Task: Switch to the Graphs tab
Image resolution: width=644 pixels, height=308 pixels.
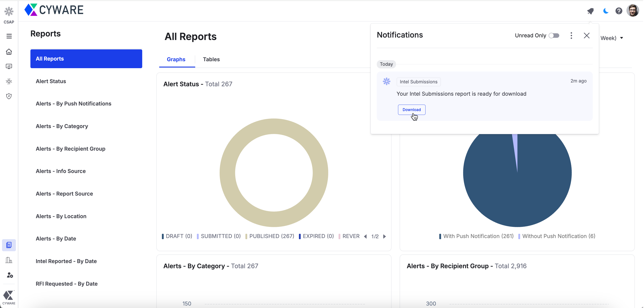Action: click(x=176, y=59)
